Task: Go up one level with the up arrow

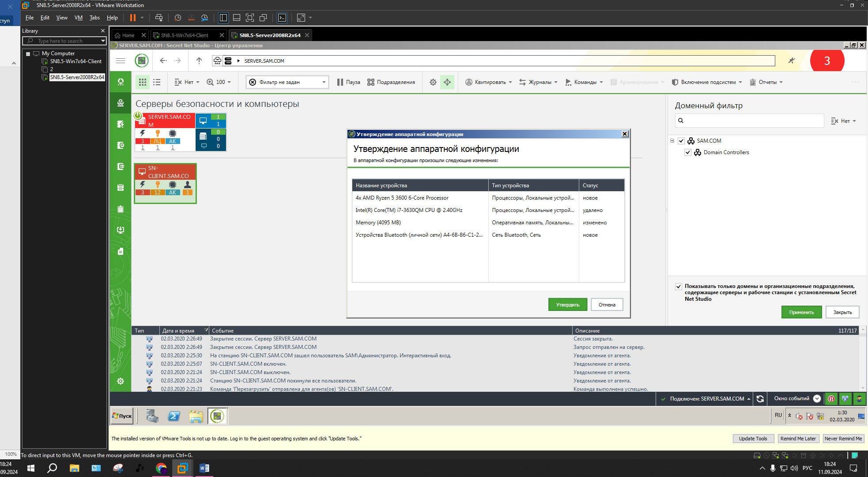Action: 199,61
